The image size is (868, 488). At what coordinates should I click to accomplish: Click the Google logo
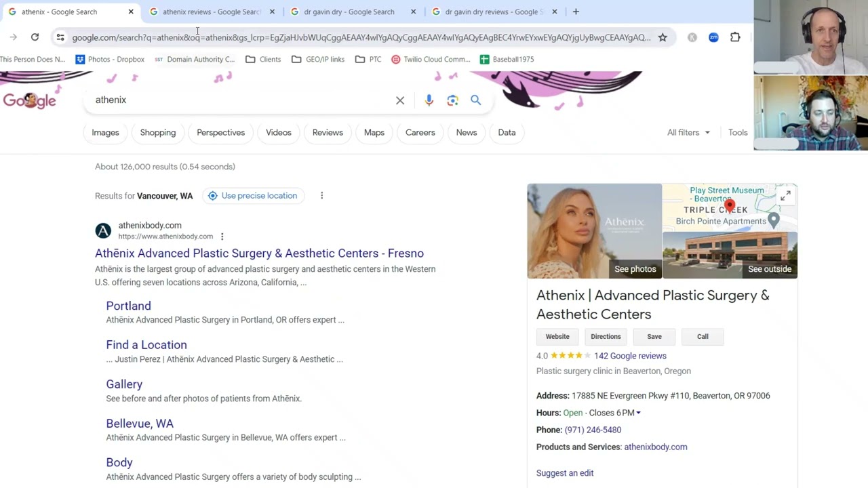[x=29, y=100]
